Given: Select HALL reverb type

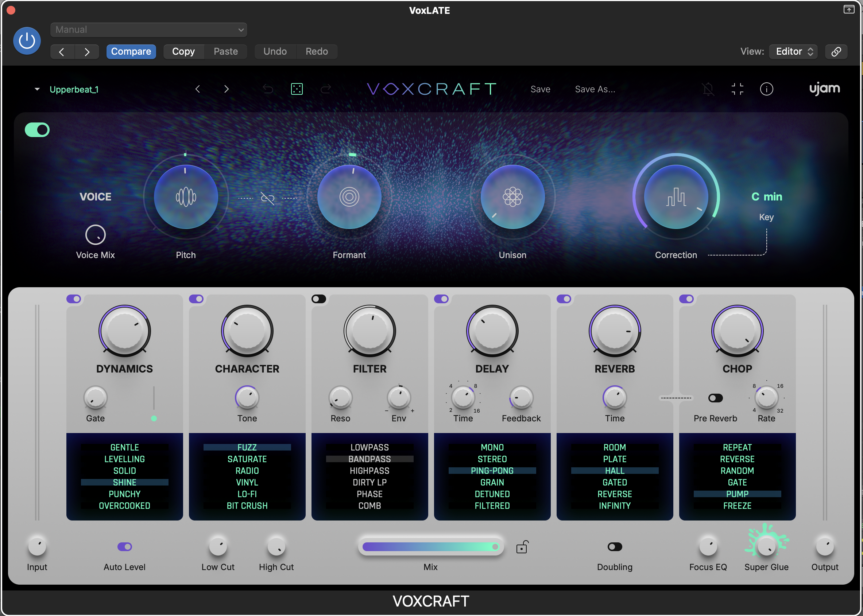Looking at the screenshot, I should click(615, 471).
